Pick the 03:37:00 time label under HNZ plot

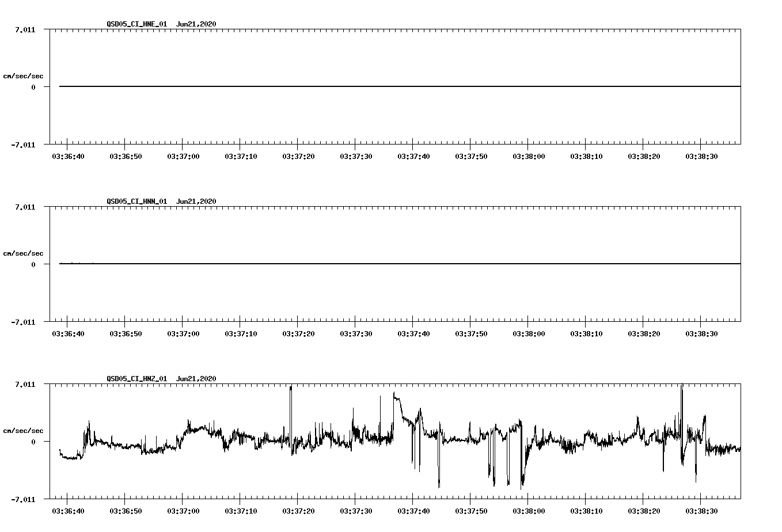point(183,511)
